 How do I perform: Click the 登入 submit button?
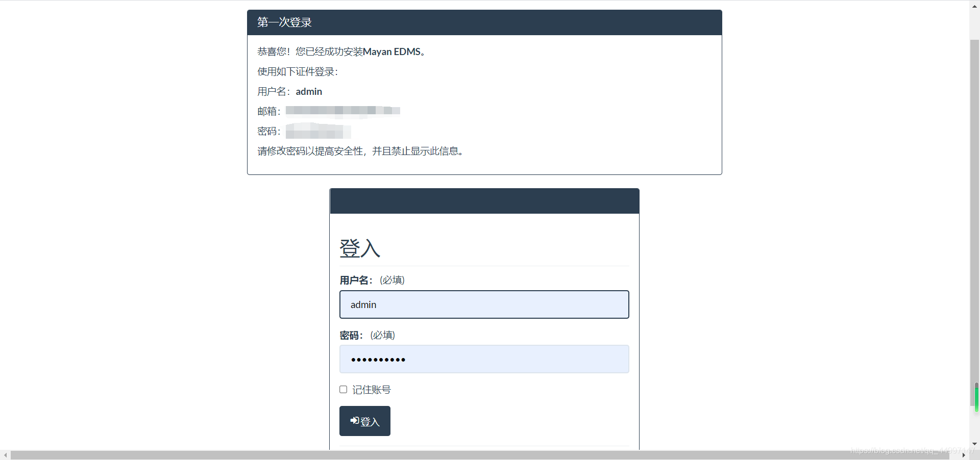click(365, 421)
